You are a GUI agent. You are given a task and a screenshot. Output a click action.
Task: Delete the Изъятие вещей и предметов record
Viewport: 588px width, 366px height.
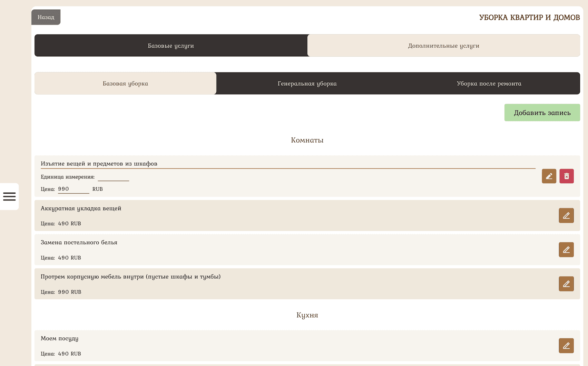pyautogui.click(x=566, y=176)
